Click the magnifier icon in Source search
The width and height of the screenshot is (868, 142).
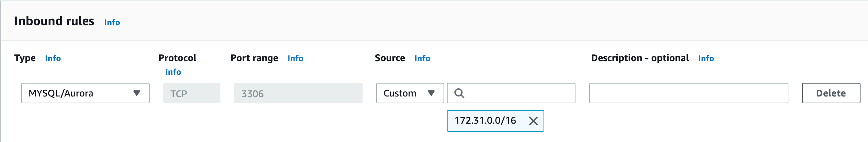click(x=459, y=93)
